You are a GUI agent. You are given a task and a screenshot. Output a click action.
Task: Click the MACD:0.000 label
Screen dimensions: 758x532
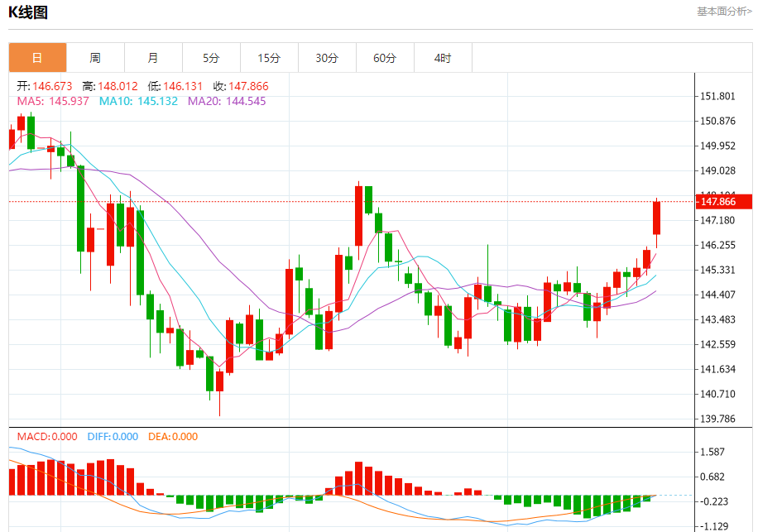click(47, 437)
